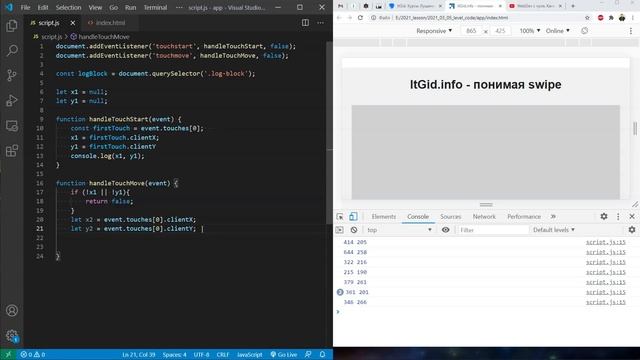This screenshot has height=360, width=640.
Task: Open the Online throttling dropdown
Action: 558,31
